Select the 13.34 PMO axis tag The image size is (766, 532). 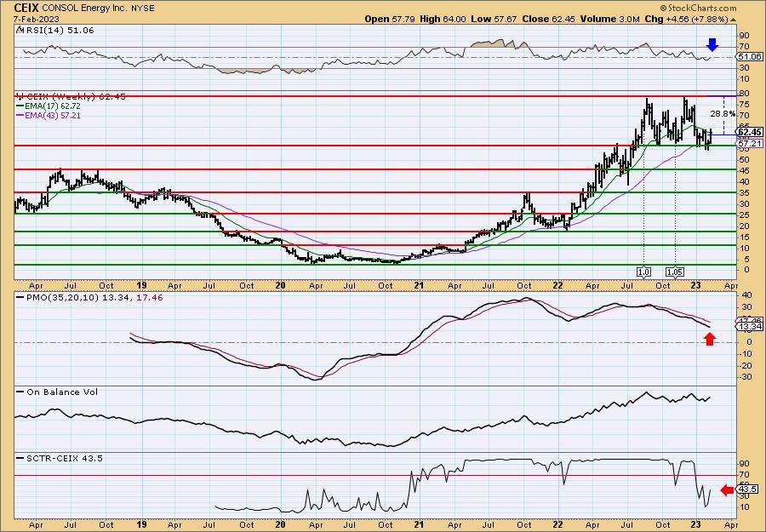pyautogui.click(x=750, y=327)
